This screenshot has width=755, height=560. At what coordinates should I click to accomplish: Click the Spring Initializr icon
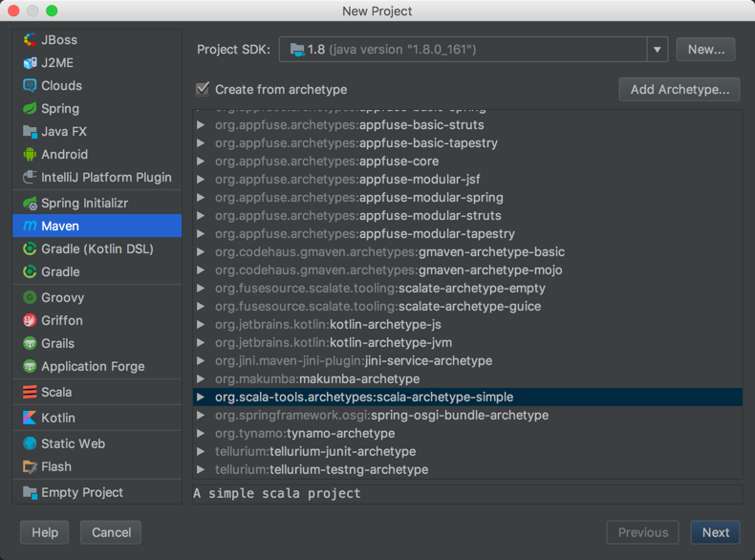click(x=30, y=204)
